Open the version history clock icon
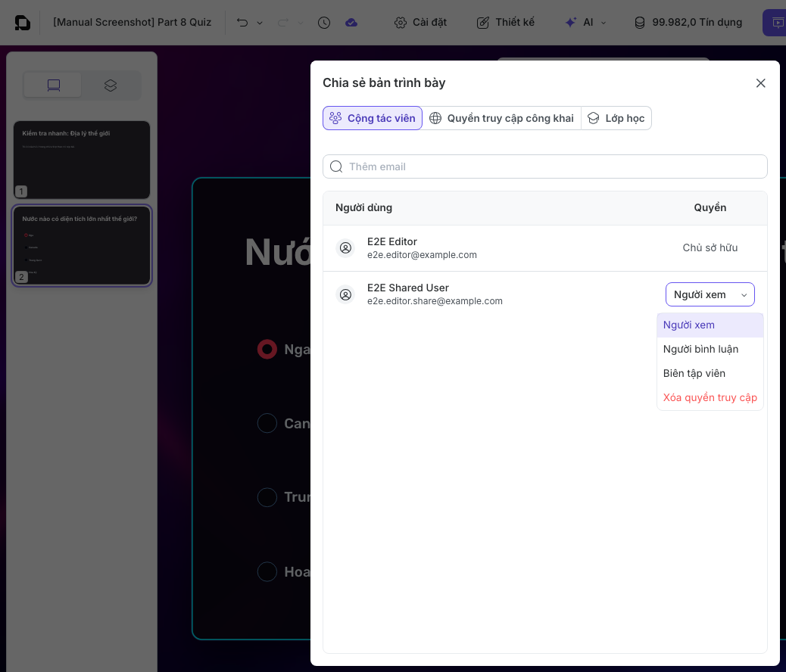Viewport: 786px width, 672px height. pos(324,23)
